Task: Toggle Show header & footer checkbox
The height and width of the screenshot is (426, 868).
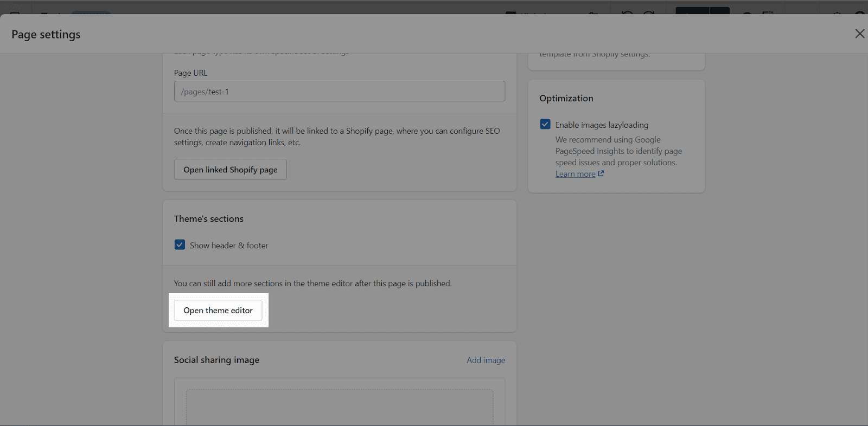Action: point(180,245)
